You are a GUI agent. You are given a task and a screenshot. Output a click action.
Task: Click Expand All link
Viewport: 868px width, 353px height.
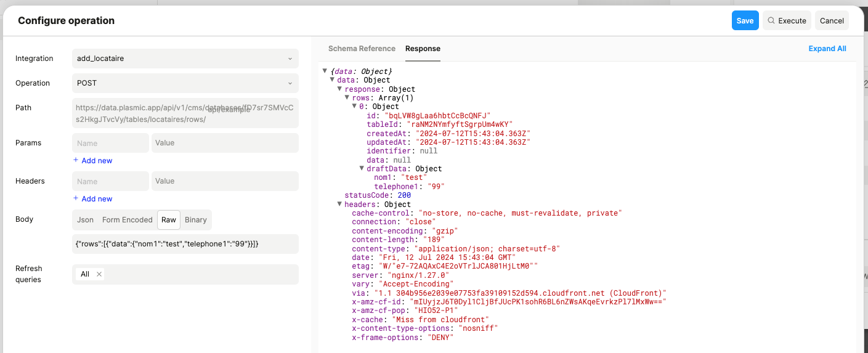[827, 49]
